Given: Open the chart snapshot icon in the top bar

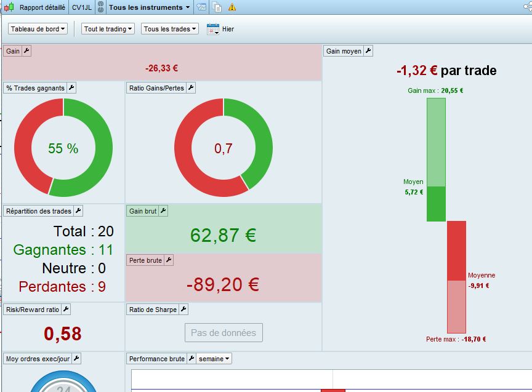Looking at the screenshot, I should [201, 7].
